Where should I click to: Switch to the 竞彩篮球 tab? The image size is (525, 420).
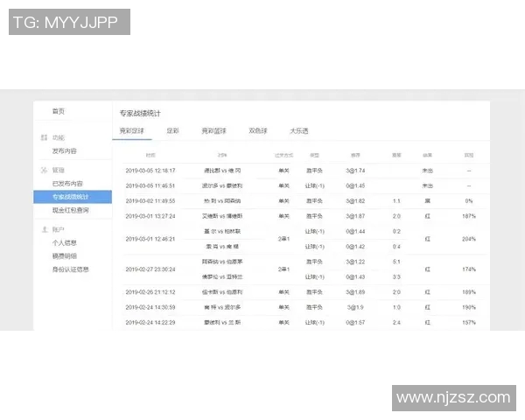(x=213, y=131)
